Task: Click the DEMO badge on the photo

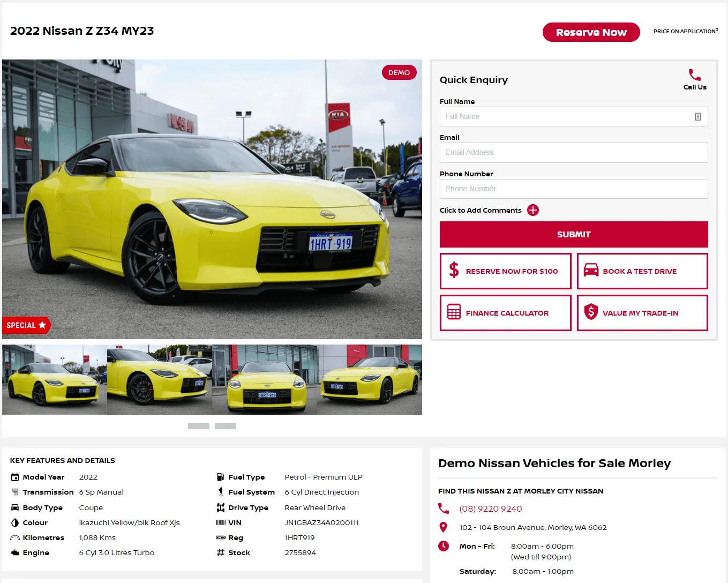Action: [399, 72]
